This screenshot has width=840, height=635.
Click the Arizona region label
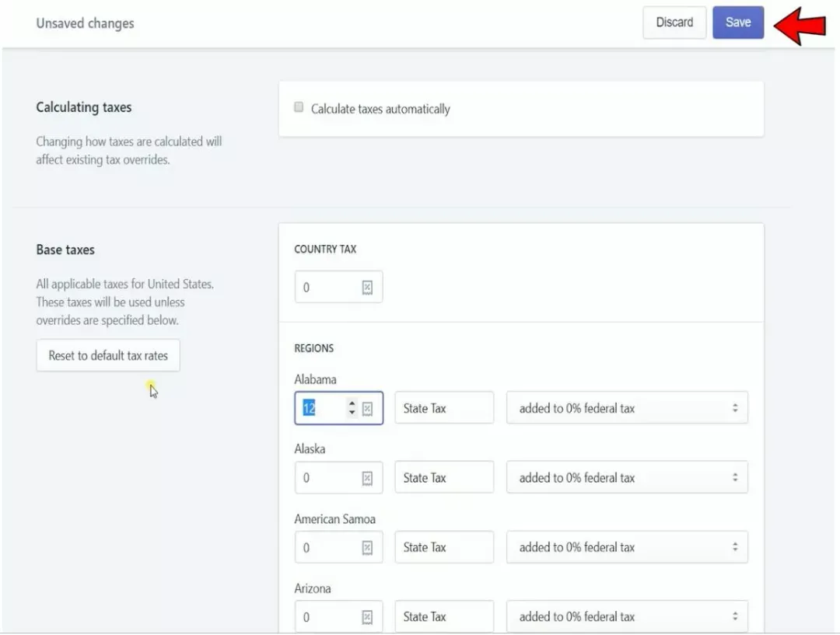[x=313, y=588]
